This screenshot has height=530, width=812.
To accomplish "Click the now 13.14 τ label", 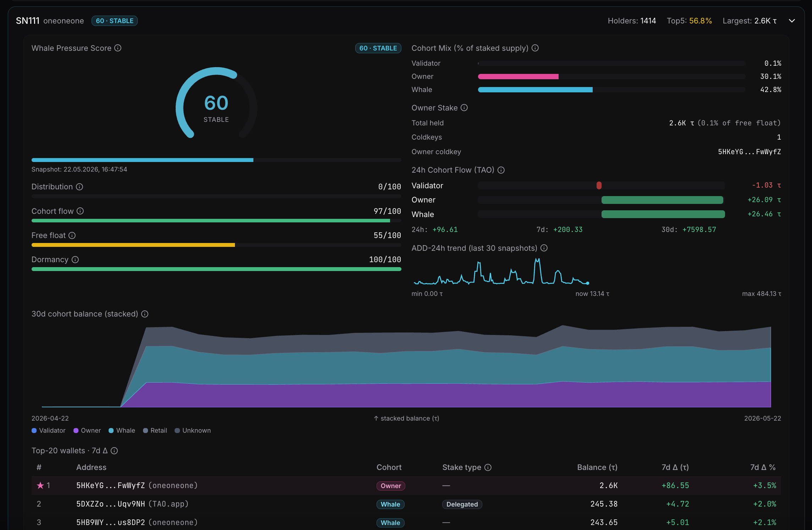I will pyautogui.click(x=592, y=294).
